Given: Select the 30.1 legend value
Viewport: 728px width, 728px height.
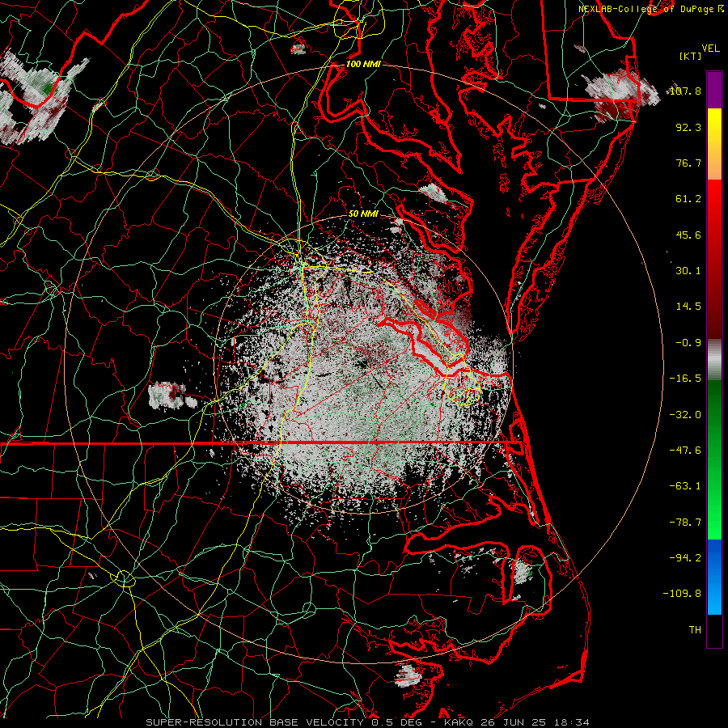Looking at the screenshot, I should (x=688, y=271).
